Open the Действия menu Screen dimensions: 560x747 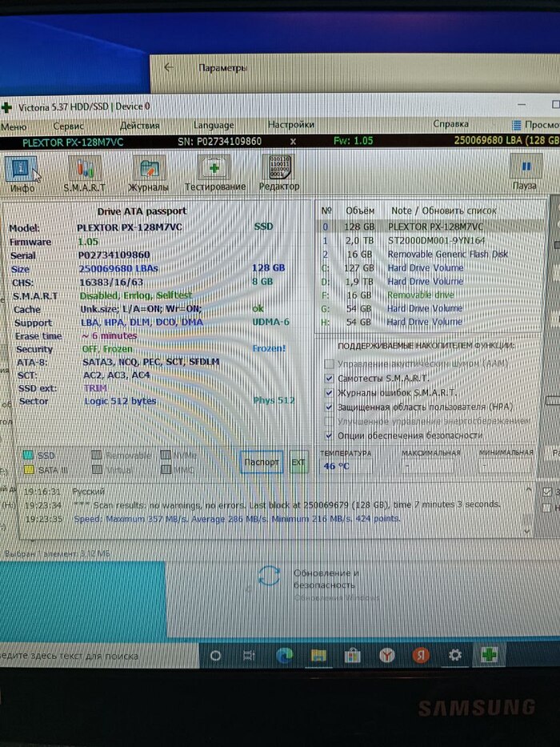coord(139,126)
